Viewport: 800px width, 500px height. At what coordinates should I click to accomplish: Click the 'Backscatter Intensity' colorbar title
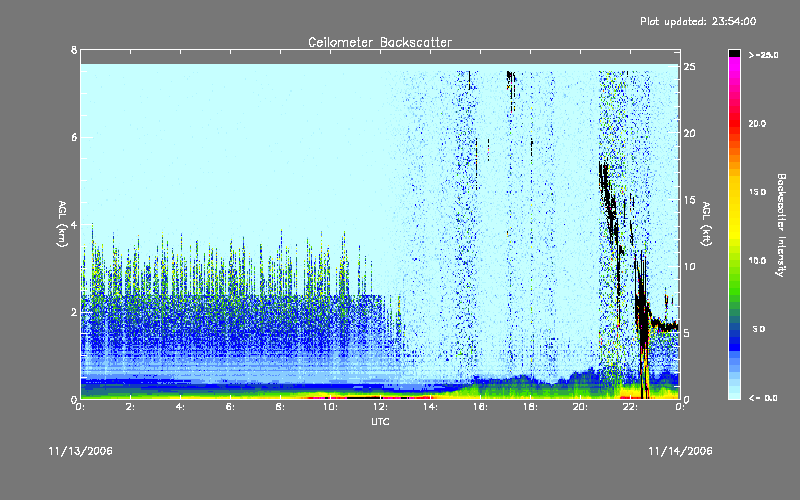[781, 225]
